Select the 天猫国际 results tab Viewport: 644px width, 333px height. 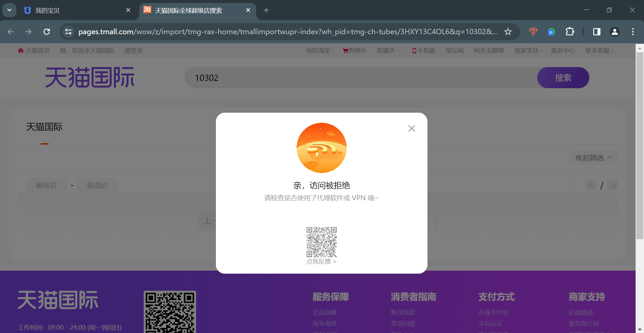pyautogui.click(x=44, y=127)
